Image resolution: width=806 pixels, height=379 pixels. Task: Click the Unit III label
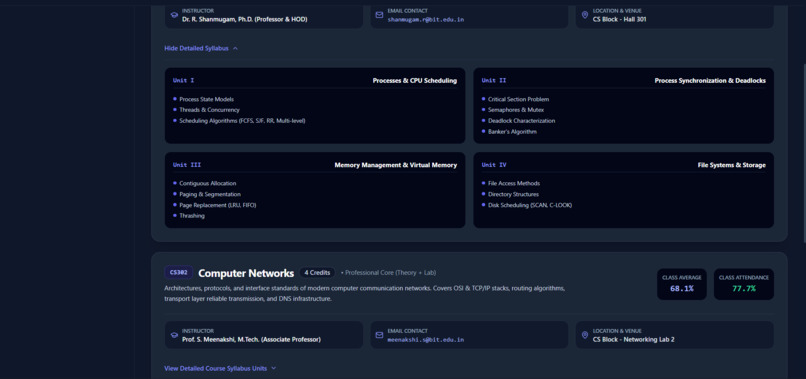[x=187, y=165]
